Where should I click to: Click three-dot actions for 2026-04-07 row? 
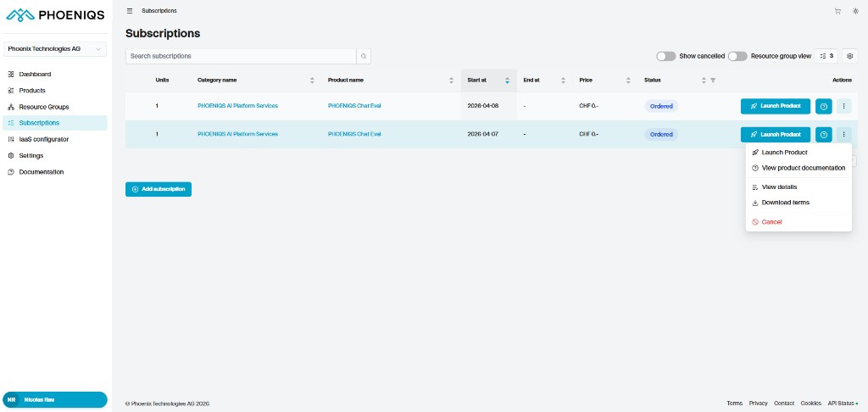[x=843, y=135]
